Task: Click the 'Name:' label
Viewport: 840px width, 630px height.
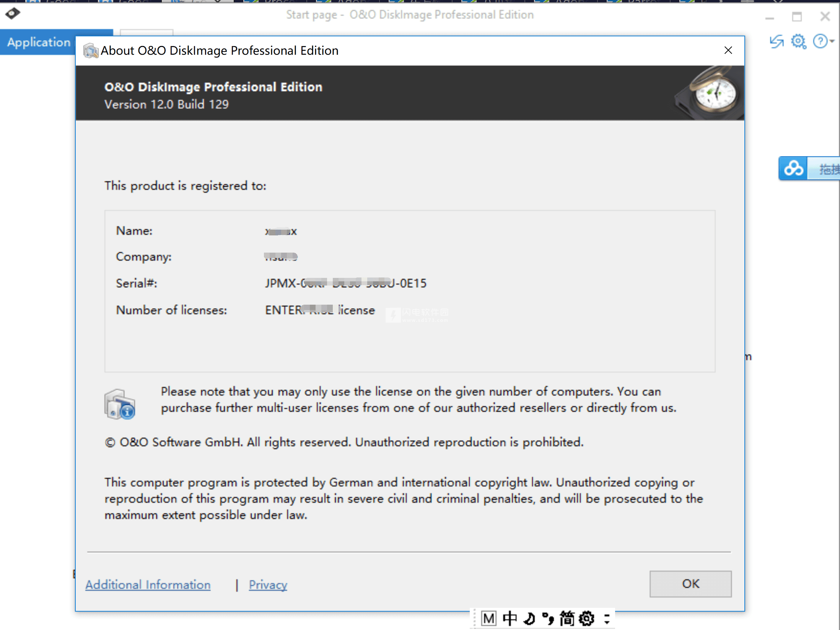Action: (x=134, y=231)
